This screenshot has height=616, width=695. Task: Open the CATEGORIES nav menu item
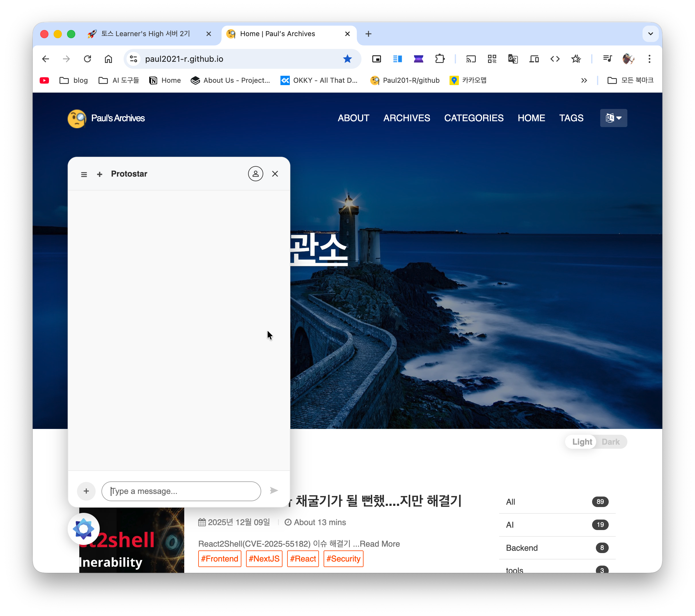pyautogui.click(x=473, y=118)
